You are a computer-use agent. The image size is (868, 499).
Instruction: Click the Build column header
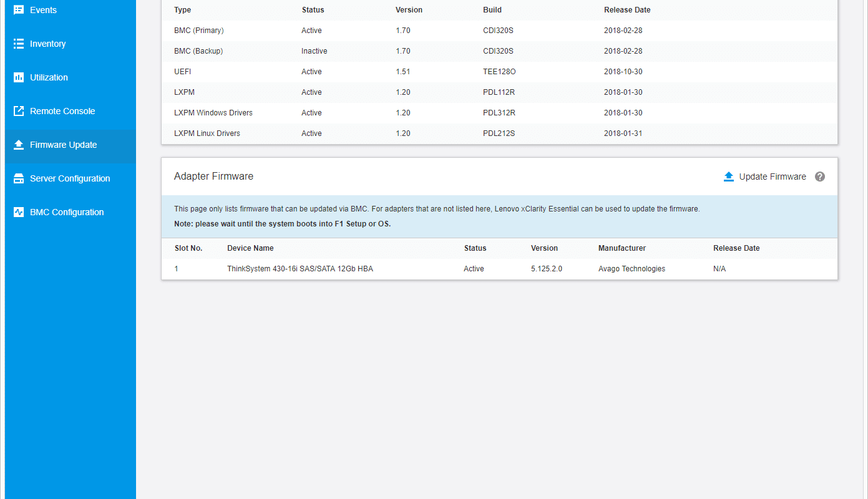pyautogui.click(x=492, y=10)
